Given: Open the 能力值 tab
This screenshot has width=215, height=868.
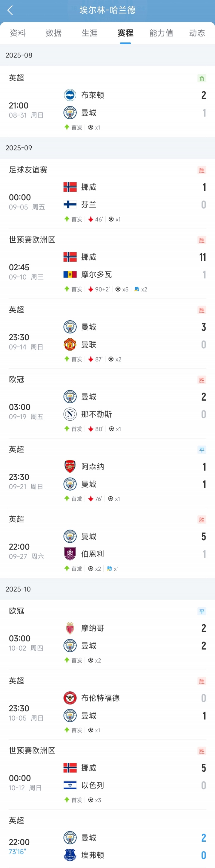Looking at the screenshot, I should (x=161, y=33).
